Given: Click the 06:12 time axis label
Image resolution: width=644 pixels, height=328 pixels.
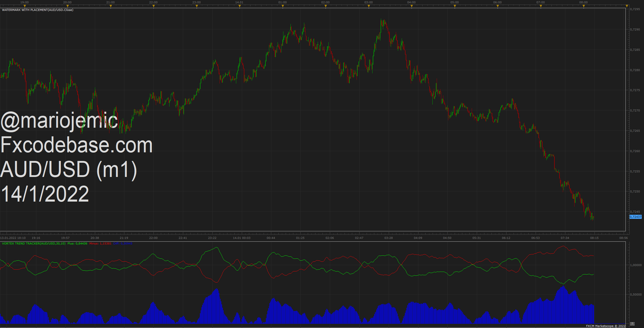Looking at the screenshot, I should pyautogui.click(x=506, y=238).
